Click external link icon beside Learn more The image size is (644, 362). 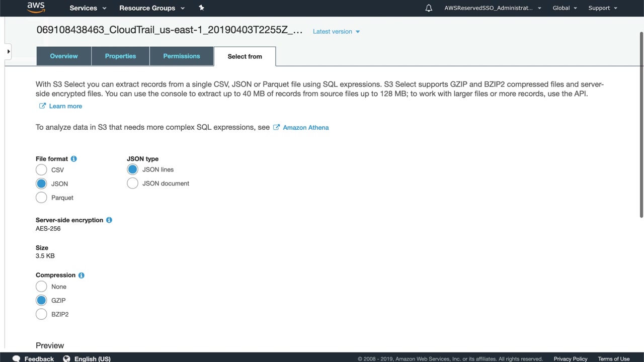[42, 106]
